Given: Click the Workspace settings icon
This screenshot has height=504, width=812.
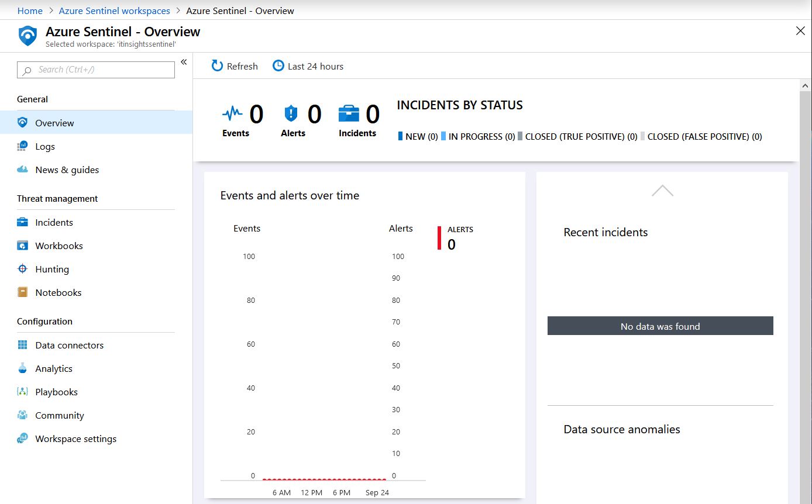Looking at the screenshot, I should click(x=23, y=439).
